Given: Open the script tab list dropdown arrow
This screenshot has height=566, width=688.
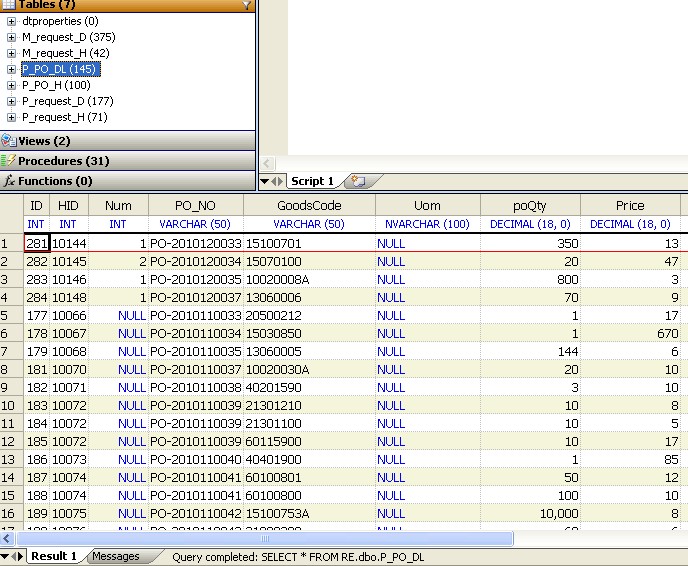Looking at the screenshot, I should [x=264, y=181].
